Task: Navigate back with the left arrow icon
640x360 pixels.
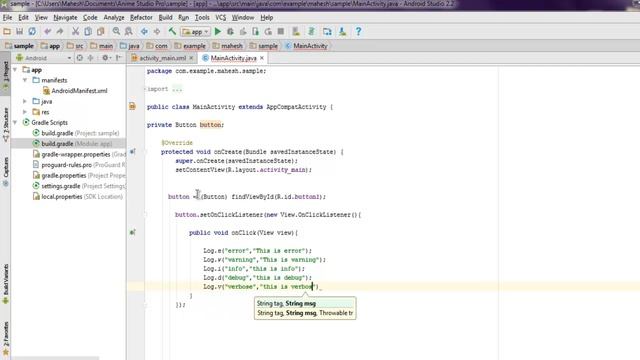Action: (x=144, y=31)
